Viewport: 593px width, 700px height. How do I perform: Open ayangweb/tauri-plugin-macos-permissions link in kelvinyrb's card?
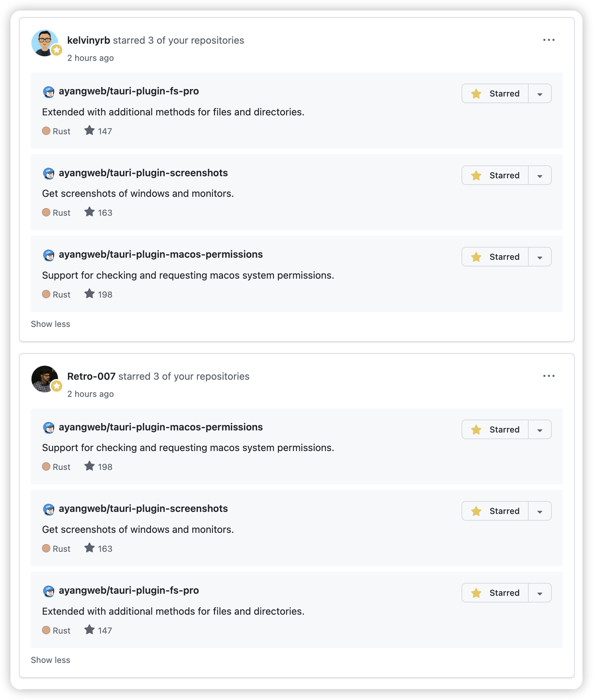160,255
